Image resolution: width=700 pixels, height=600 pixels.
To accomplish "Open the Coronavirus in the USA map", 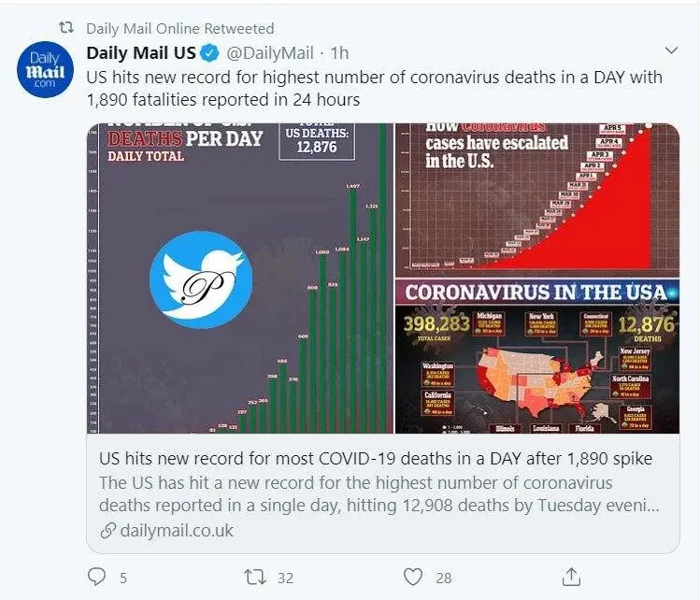I will coord(536,356).
